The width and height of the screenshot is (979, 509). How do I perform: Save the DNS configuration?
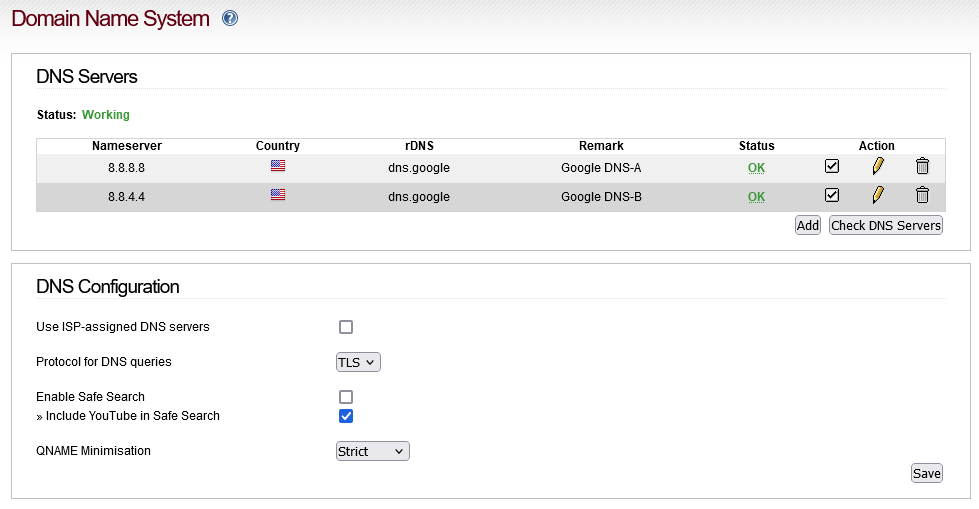pos(927,473)
